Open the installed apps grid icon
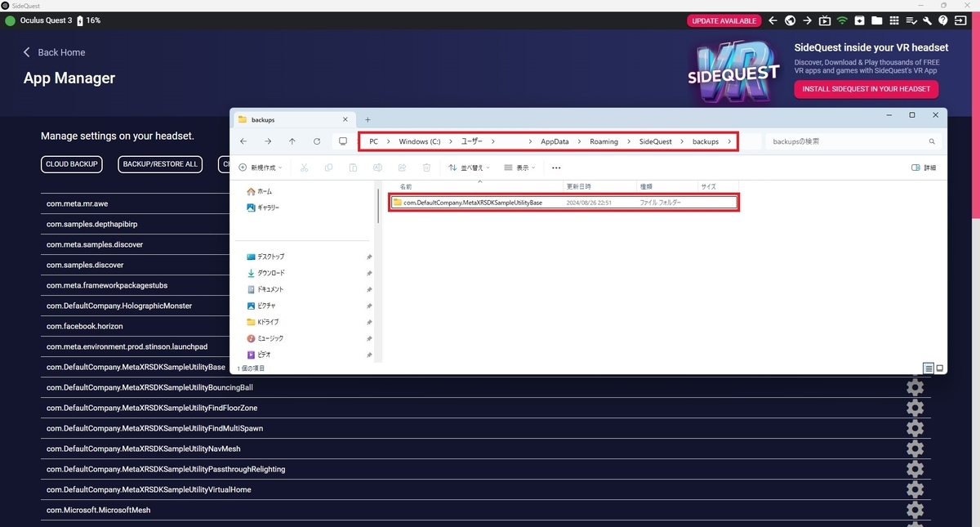 [x=894, y=20]
